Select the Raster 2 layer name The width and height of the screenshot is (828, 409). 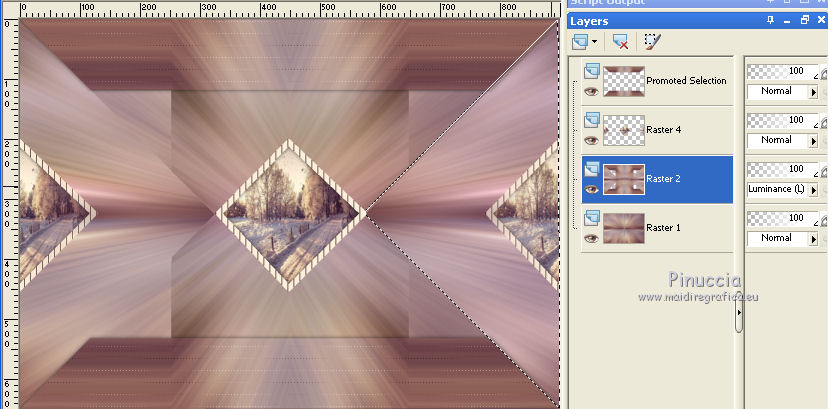663,179
